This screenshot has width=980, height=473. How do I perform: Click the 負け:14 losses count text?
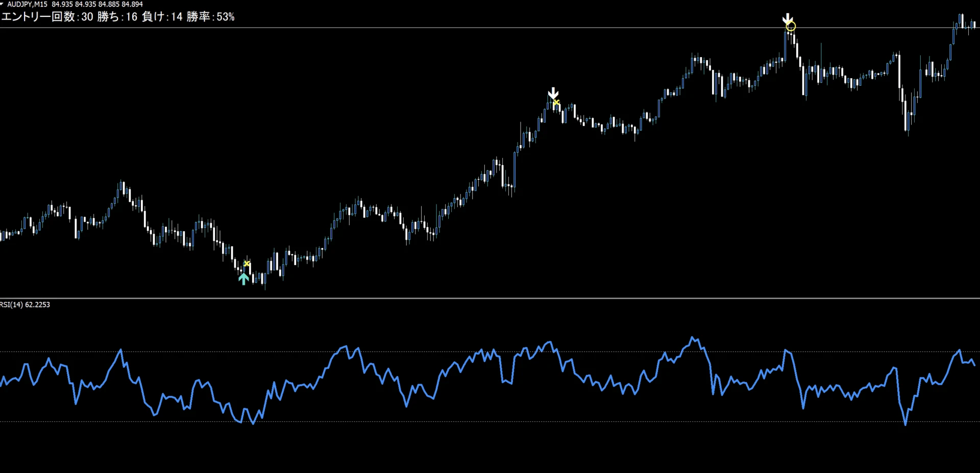(162, 17)
